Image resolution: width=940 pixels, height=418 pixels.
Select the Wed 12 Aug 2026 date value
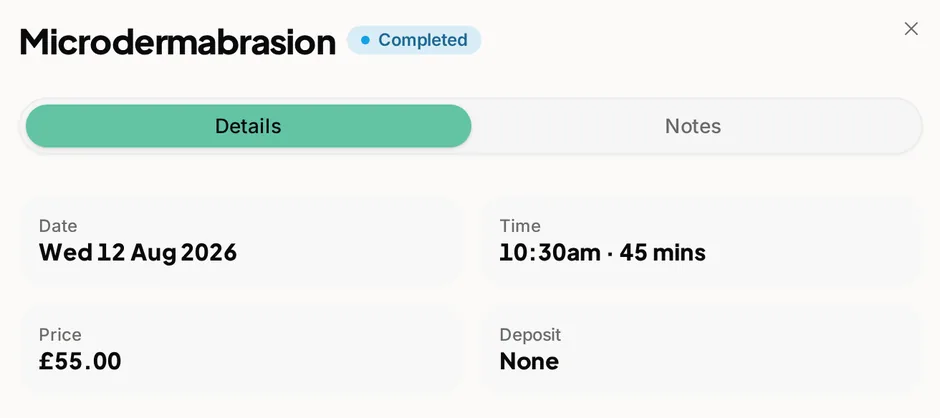coord(138,252)
